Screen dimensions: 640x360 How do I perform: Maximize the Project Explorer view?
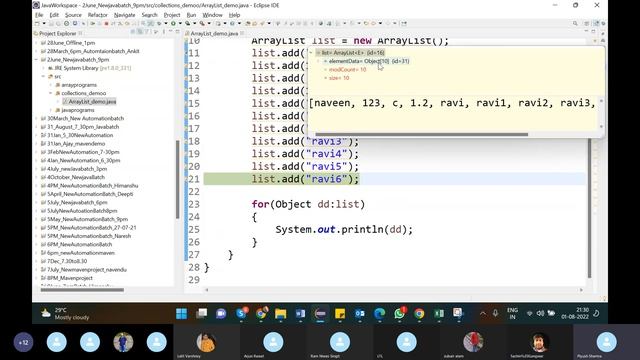click(x=178, y=32)
